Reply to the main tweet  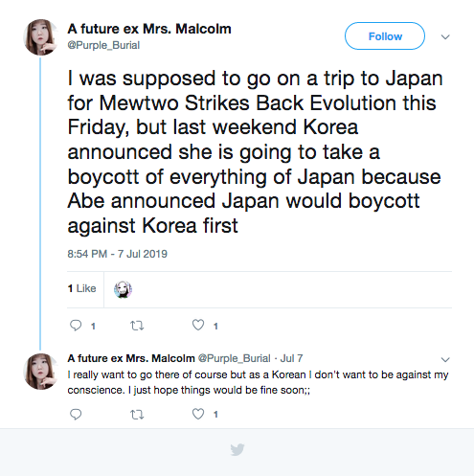click(x=76, y=326)
